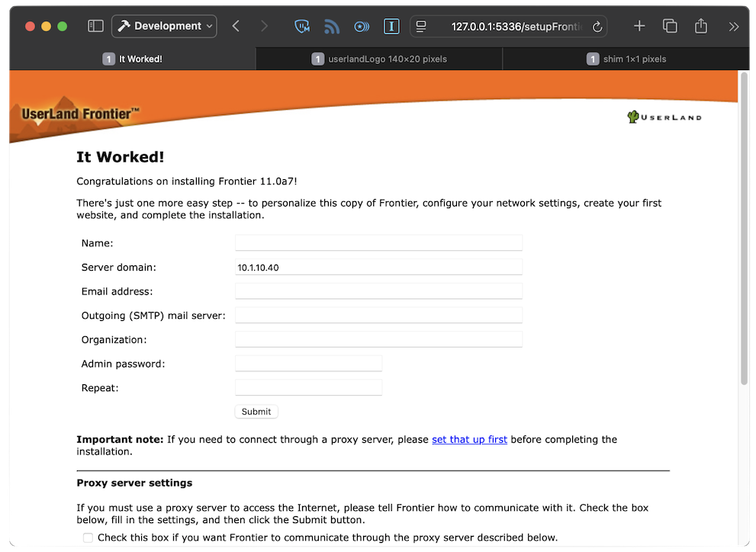
Task: Focus the Admin password field
Action: [x=308, y=364]
